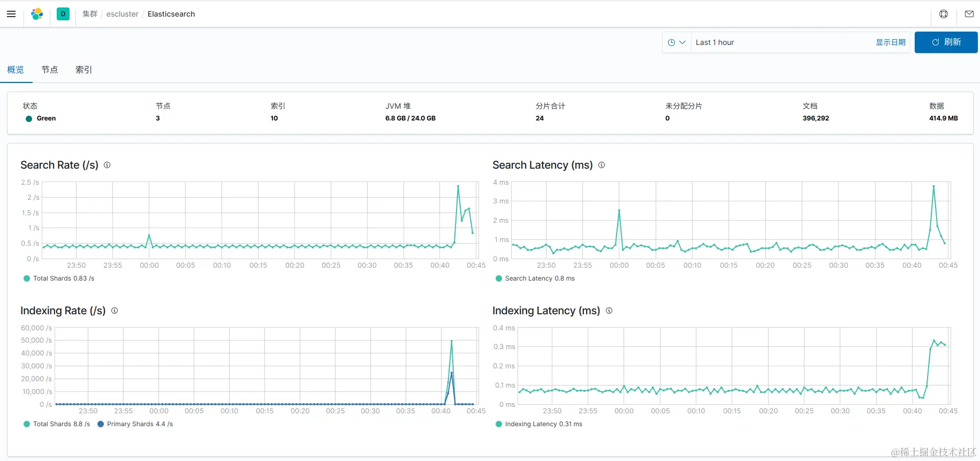Click the Elastic logo icon
The width and height of the screenshot is (980, 461).
coord(37,14)
